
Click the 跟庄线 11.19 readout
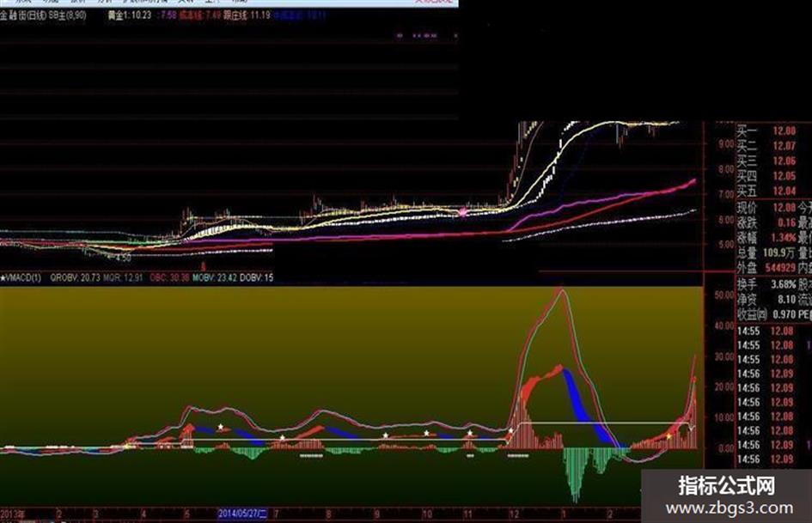pos(247,15)
